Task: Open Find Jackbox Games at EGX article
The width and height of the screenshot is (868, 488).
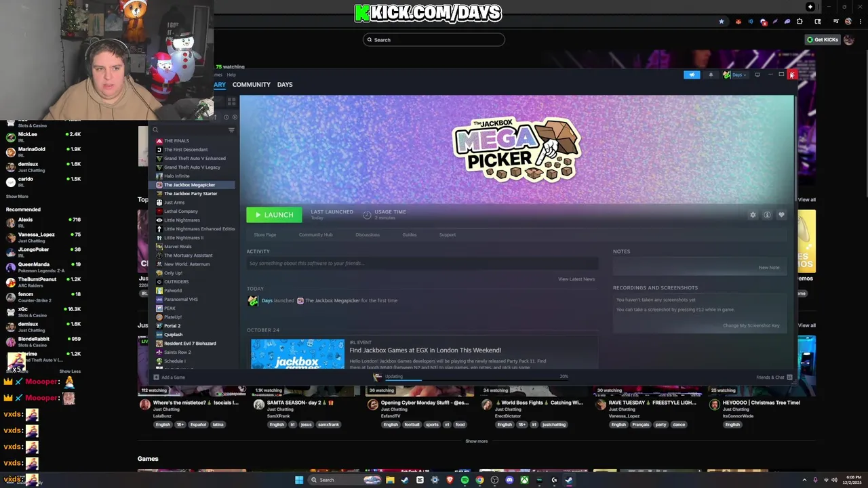Action: click(425, 350)
